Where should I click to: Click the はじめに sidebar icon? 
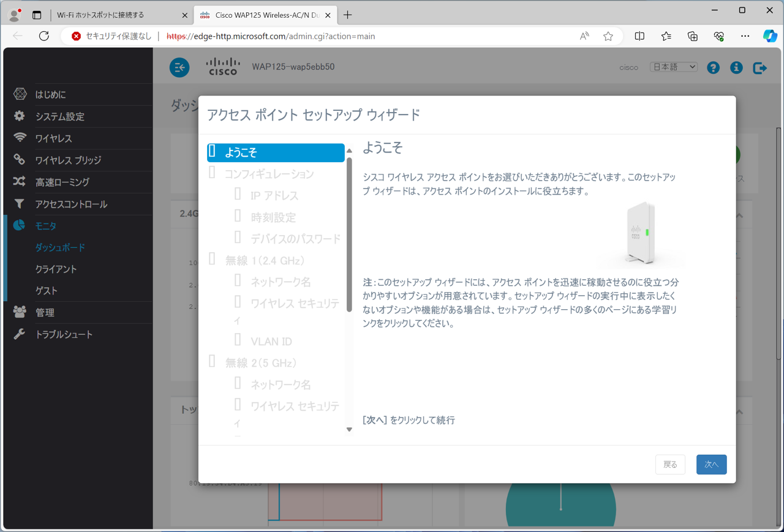[20, 94]
